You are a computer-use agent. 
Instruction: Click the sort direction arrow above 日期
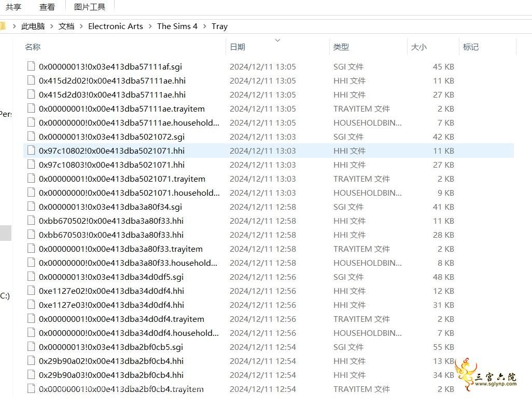[277, 40]
